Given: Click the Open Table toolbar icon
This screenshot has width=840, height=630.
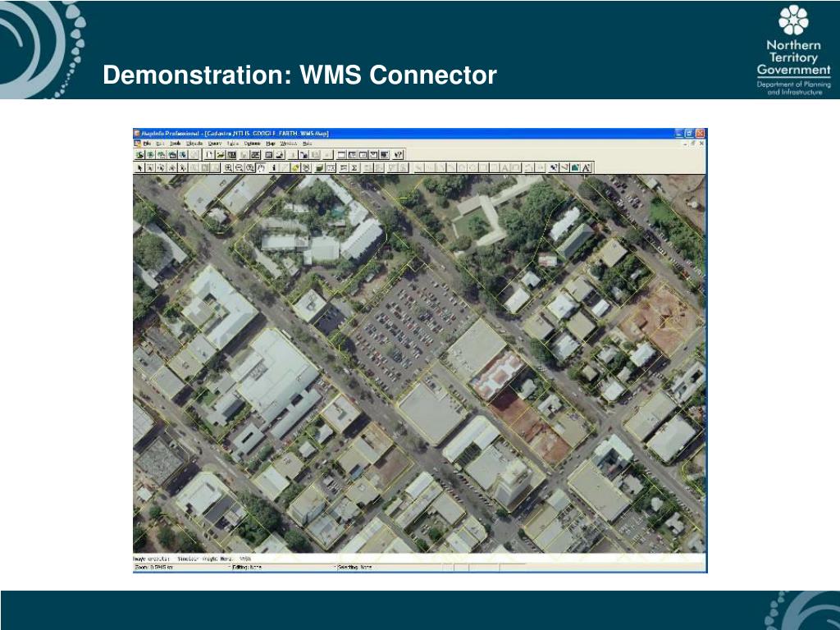Looking at the screenshot, I should pyautogui.click(x=220, y=155).
